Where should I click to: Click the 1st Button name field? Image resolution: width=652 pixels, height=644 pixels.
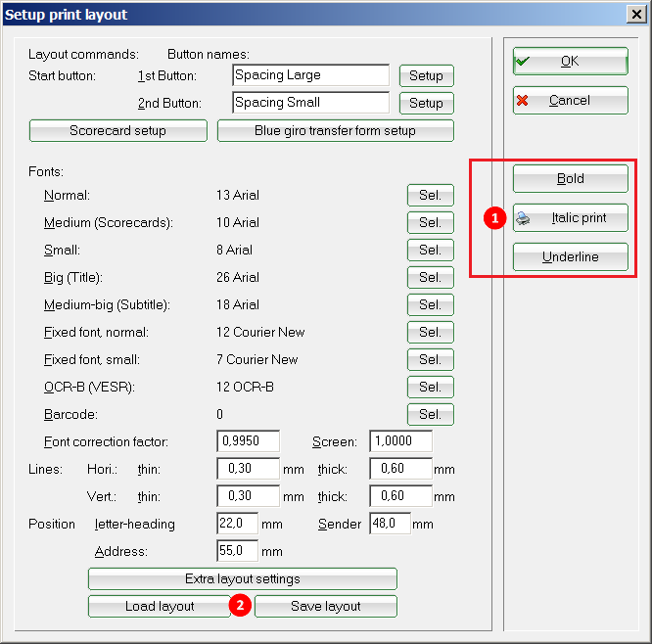310,75
